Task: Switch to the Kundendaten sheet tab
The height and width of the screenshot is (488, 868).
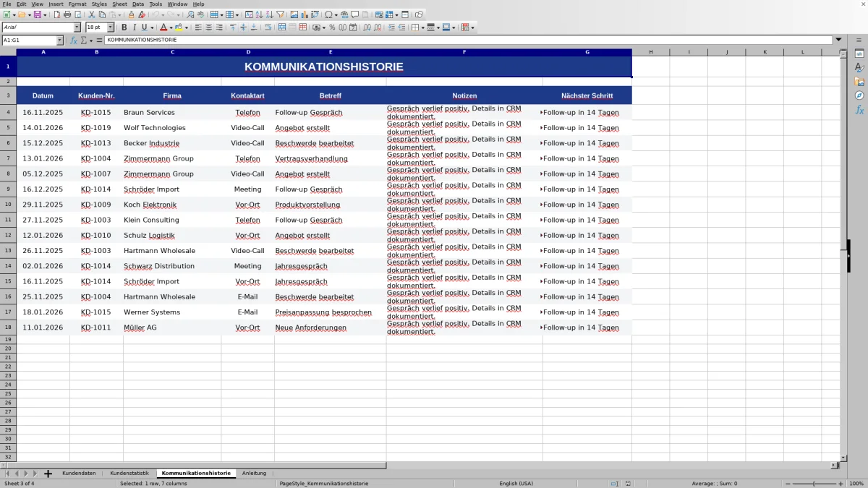Action: pos(79,473)
